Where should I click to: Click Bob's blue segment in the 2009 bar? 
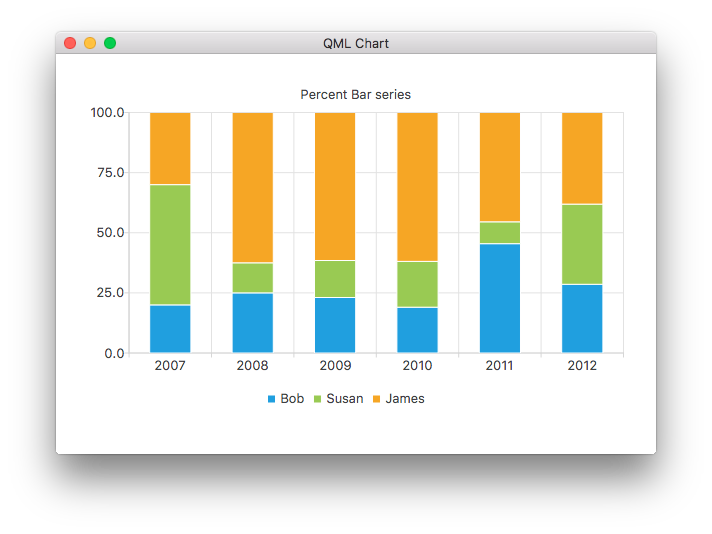(x=335, y=325)
